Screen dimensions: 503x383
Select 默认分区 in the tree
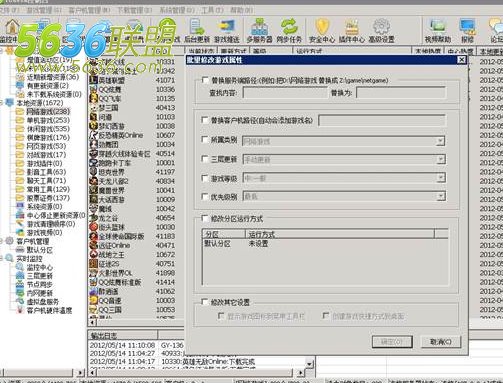(x=40, y=250)
